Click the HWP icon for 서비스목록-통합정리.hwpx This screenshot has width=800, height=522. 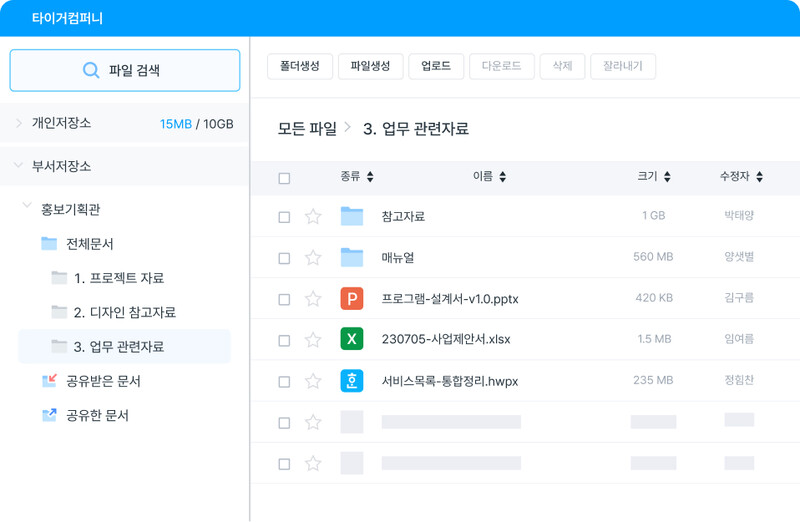click(351, 380)
